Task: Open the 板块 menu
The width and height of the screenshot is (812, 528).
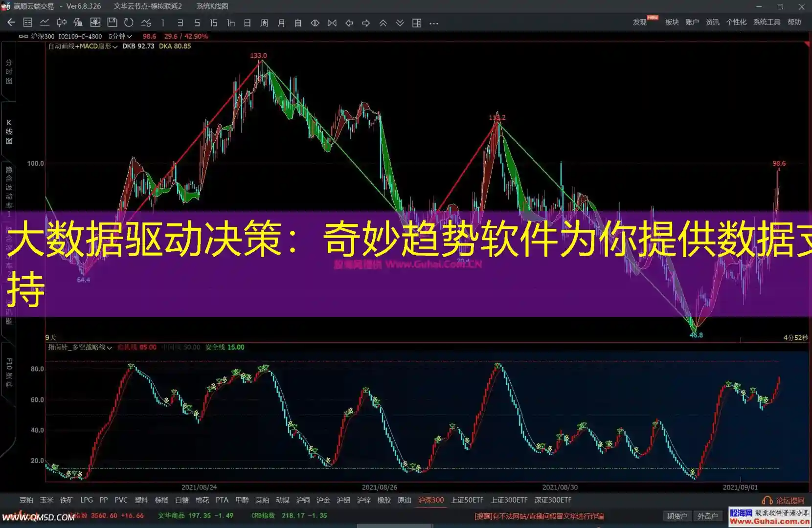Action: [x=672, y=22]
